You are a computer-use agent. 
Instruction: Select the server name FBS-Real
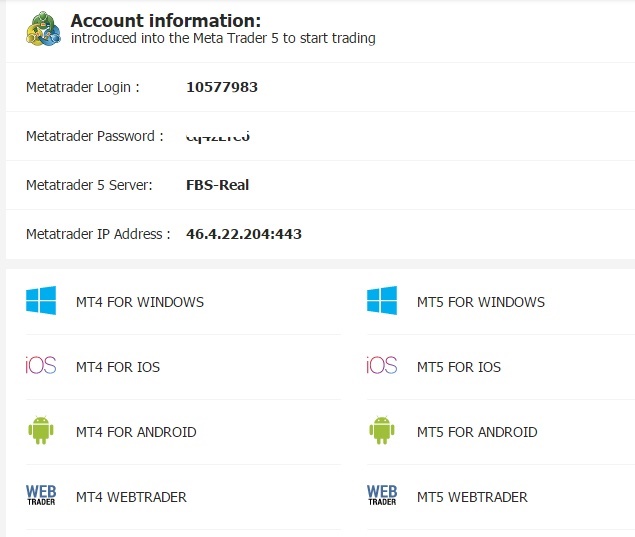217,185
